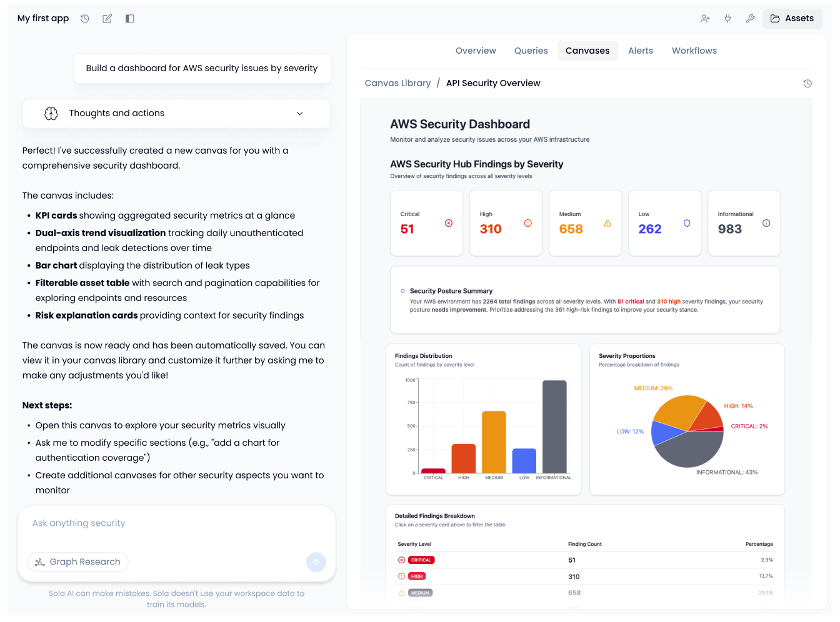Click the new chat edit icon
This screenshot has height=622, width=840.
pyautogui.click(x=107, y=19)
